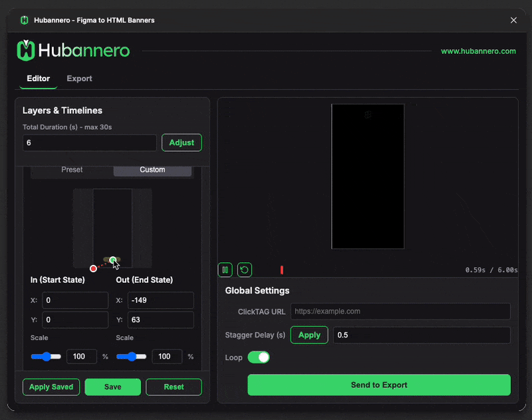
Task: Click the Global Settings heading
Action: pyautogui.click(x=257, y=291)
